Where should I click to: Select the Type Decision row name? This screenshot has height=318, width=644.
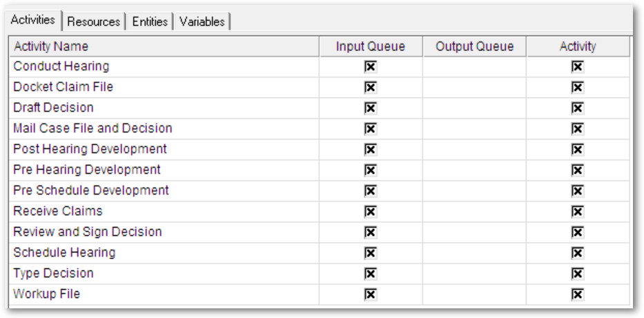[x=53, y=273]
